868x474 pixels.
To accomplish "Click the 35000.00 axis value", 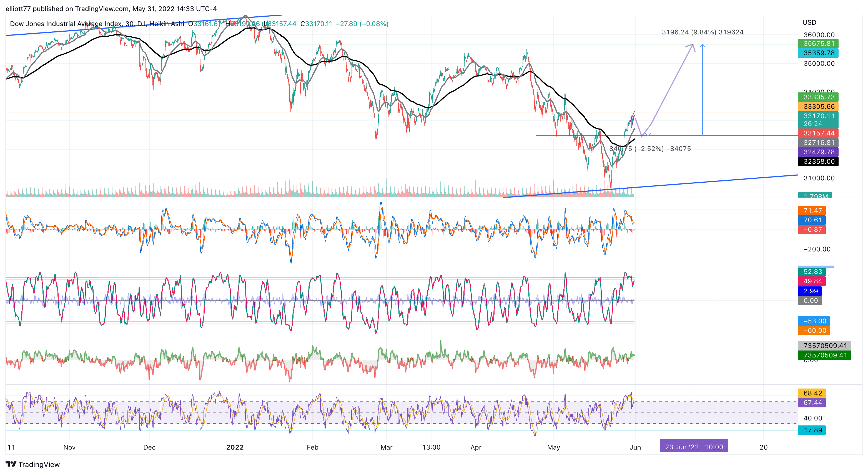I will pos(819,64).
